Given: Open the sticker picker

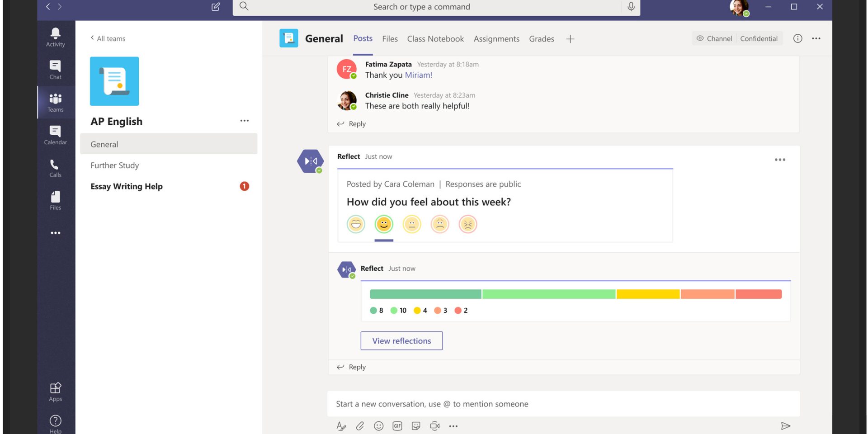Looking at the screenshot, I should [x=416, y=426].
